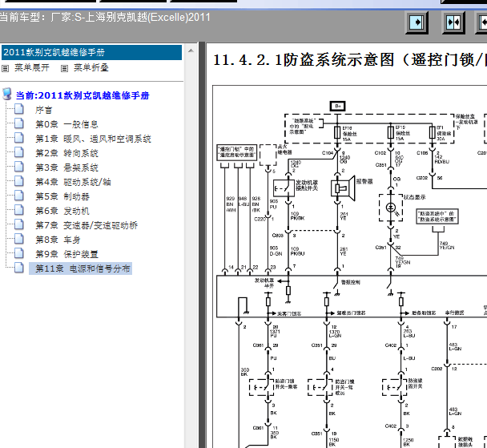Open chapter 第9章 保护装置

point(66,254)
